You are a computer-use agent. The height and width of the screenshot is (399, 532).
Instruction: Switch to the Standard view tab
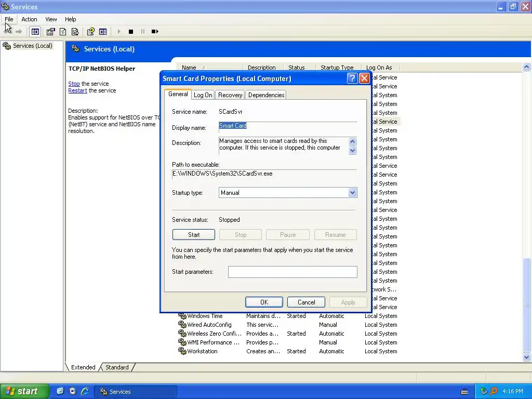(117, 367)
